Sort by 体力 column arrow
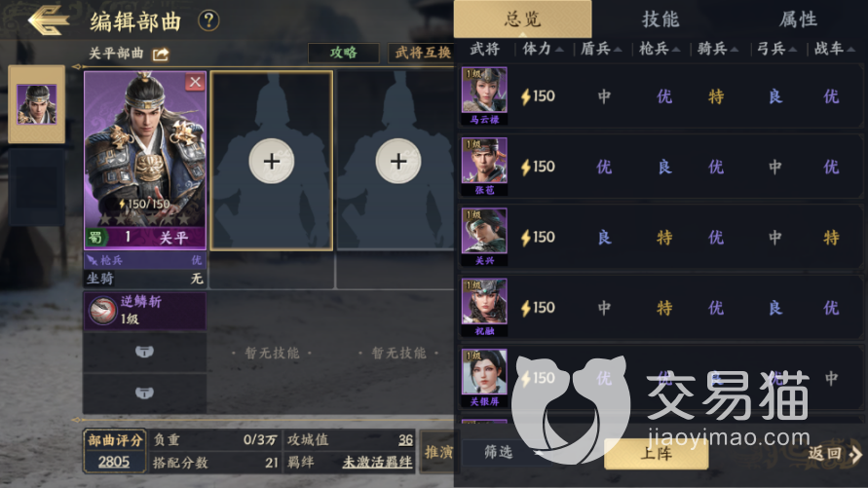Image resolution: width=868 pixels, height=488 pixels. [559, 50]
